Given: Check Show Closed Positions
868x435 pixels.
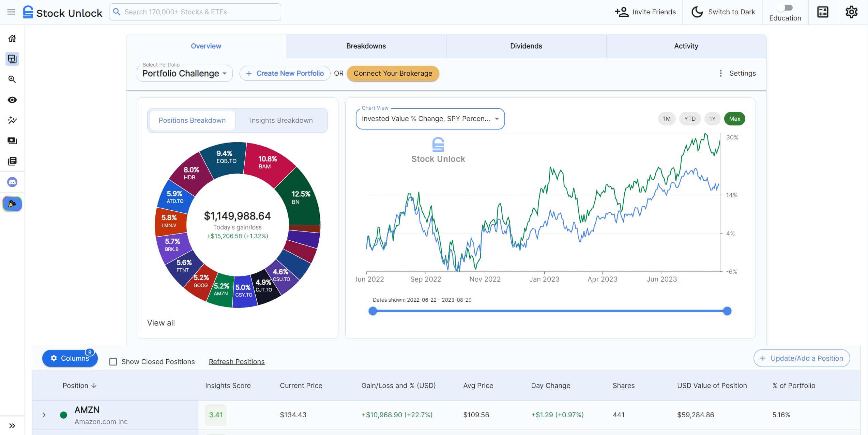Looking at the screenshot, I should tap(113, 362).
